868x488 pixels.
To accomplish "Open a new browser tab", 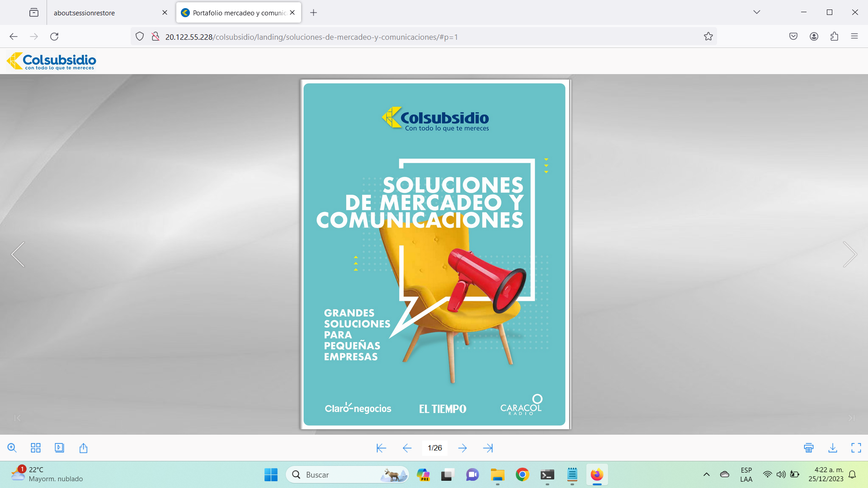I will [x=313, y=13].
